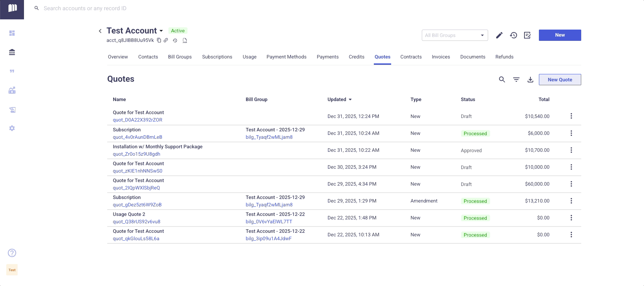
Task: Open actions menu for quot_4v0rAunDBmLeB
Action: coord(571,133)
